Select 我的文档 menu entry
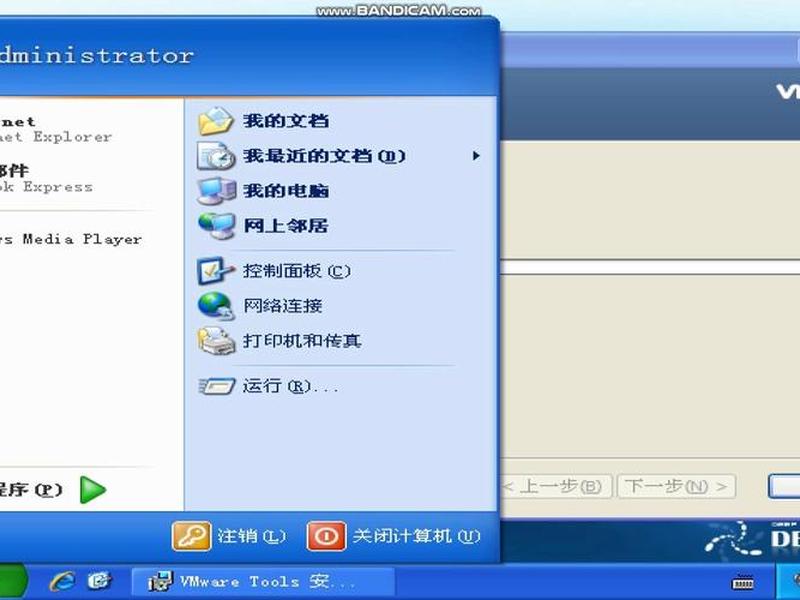 point(286,121)
